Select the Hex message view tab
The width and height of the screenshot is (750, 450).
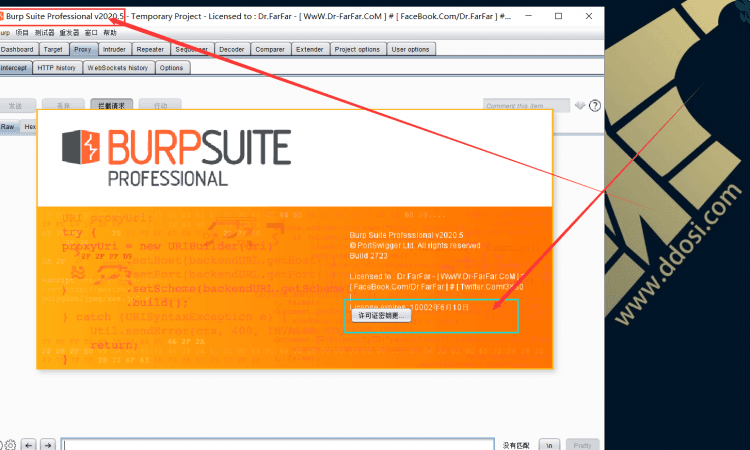point(29,127)
